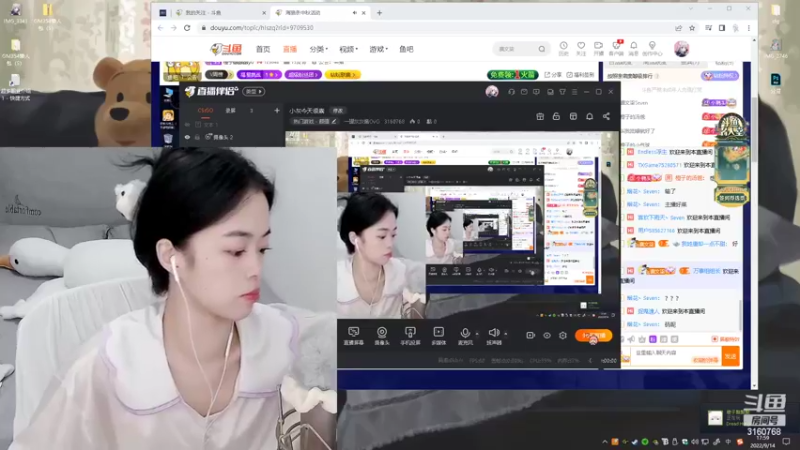Screen dimensions: 800x450
Task: Switch the input method with the tray 中 icon
Action: click(728, 442)
